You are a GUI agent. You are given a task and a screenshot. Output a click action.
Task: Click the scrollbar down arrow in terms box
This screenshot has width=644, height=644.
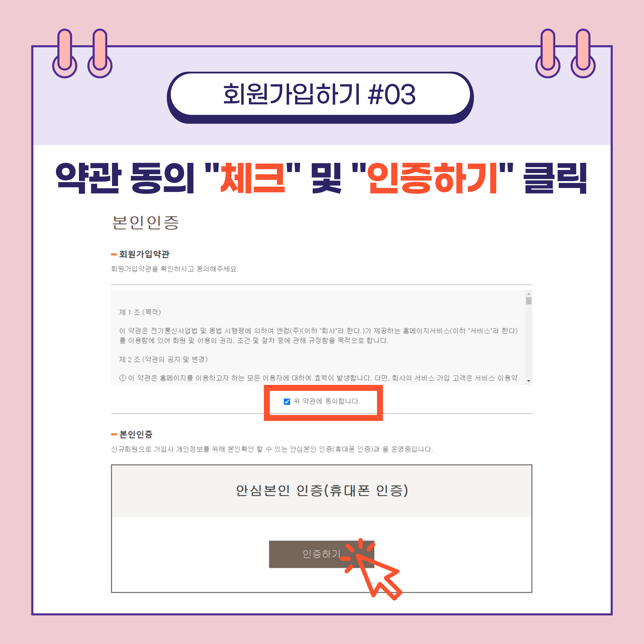point(529,381)
